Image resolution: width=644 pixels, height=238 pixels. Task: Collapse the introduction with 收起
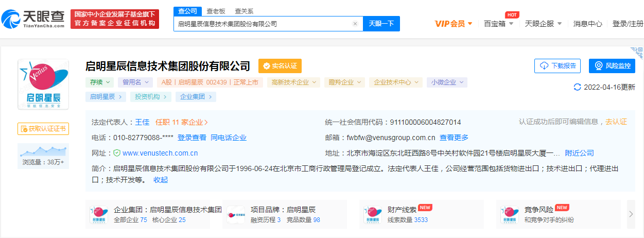point(161,180)
